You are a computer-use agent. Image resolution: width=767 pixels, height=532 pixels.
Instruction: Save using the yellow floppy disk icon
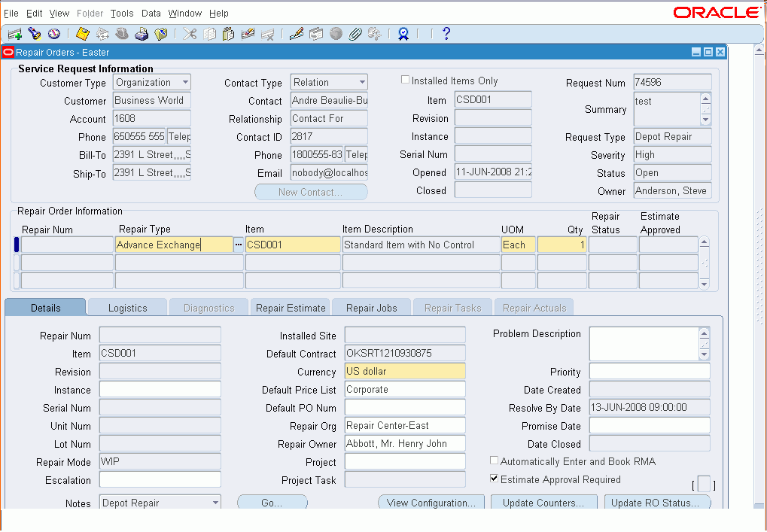pyautogui.click(x=83, y=34)
